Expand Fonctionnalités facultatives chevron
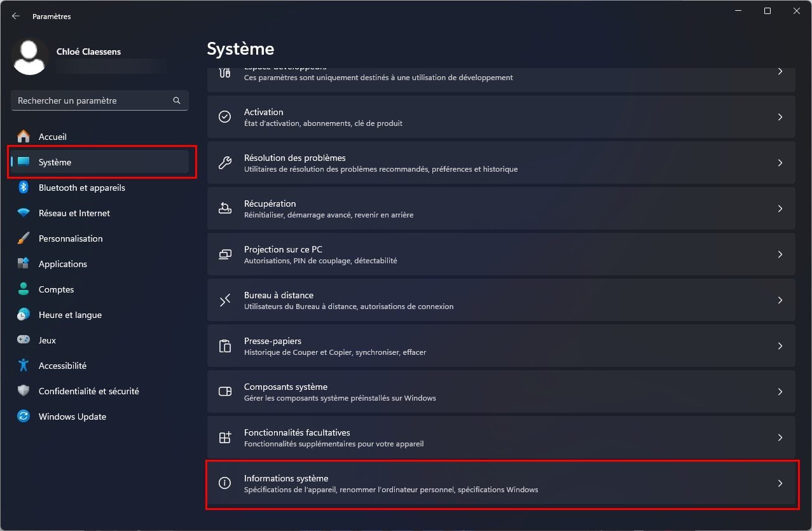The height and width of the screenshot is (531, 812). [x=780, y=438]
